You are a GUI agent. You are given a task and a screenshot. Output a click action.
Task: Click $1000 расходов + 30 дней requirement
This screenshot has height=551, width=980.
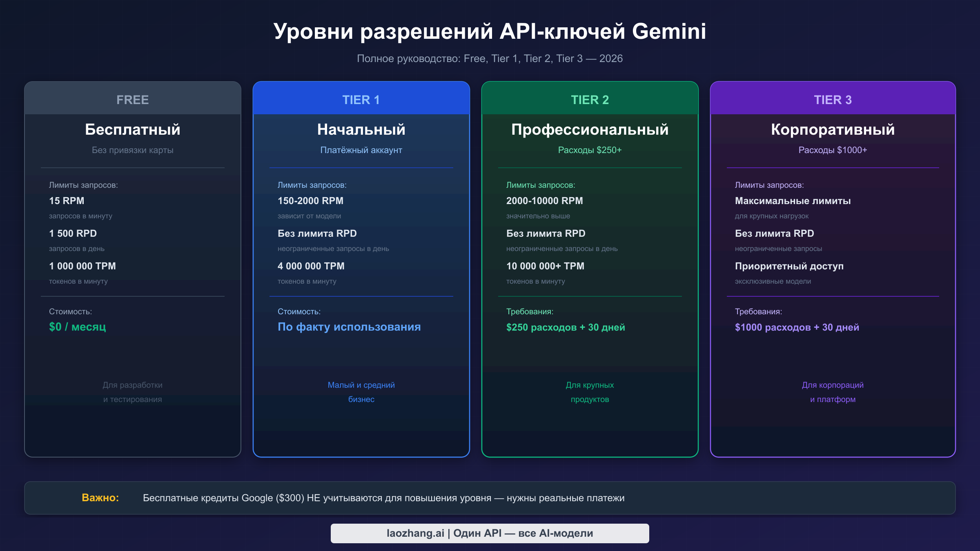[797, 327]
